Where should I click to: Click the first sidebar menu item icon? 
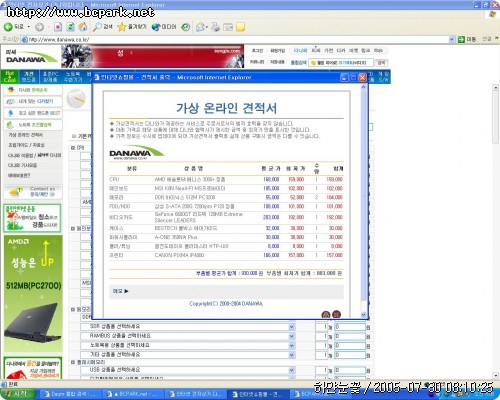(x=11, y=90)
